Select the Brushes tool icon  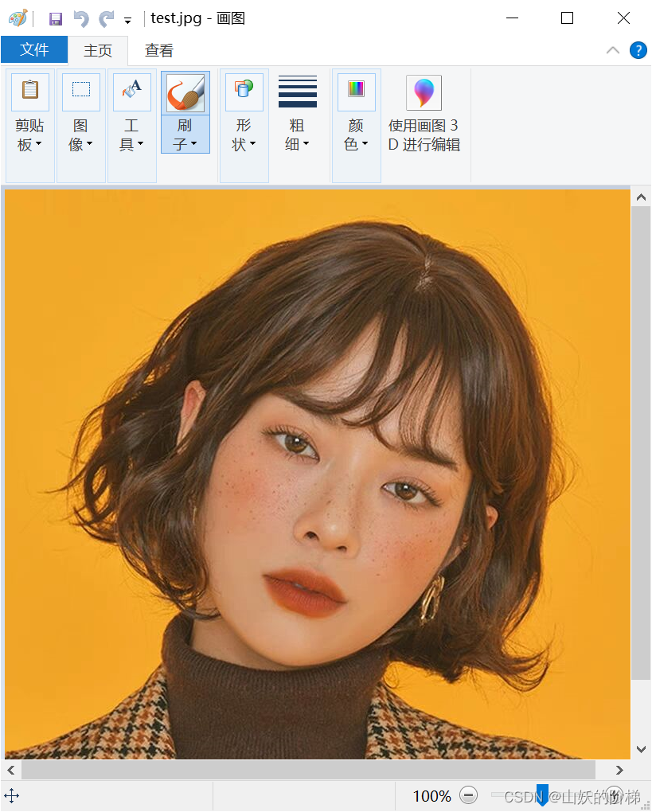(x=185, y=91)
